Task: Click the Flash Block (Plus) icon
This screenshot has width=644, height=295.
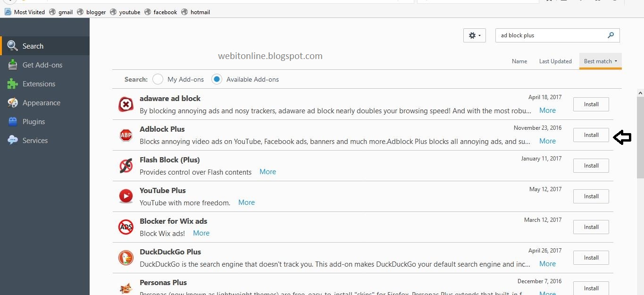Action: tap(126, 166)
